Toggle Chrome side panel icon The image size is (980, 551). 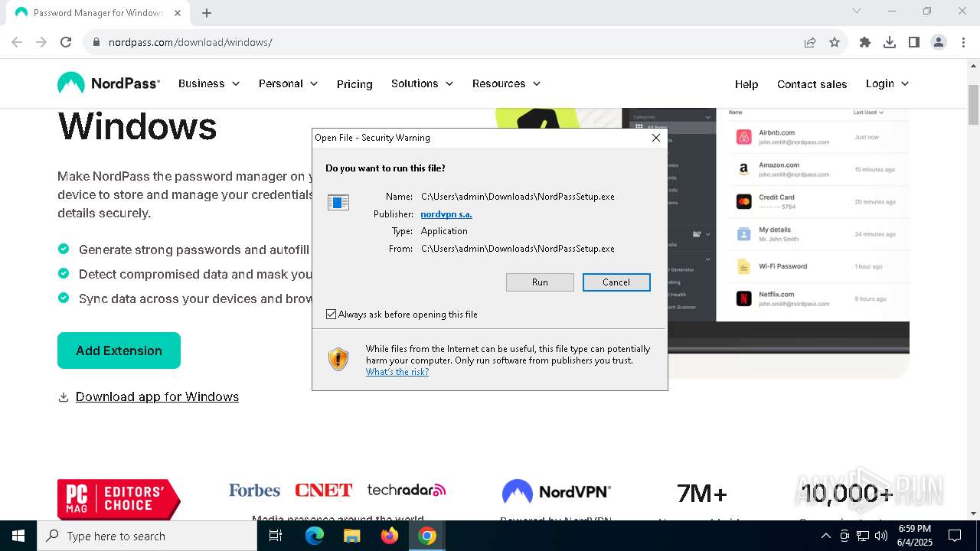[914, 42]
